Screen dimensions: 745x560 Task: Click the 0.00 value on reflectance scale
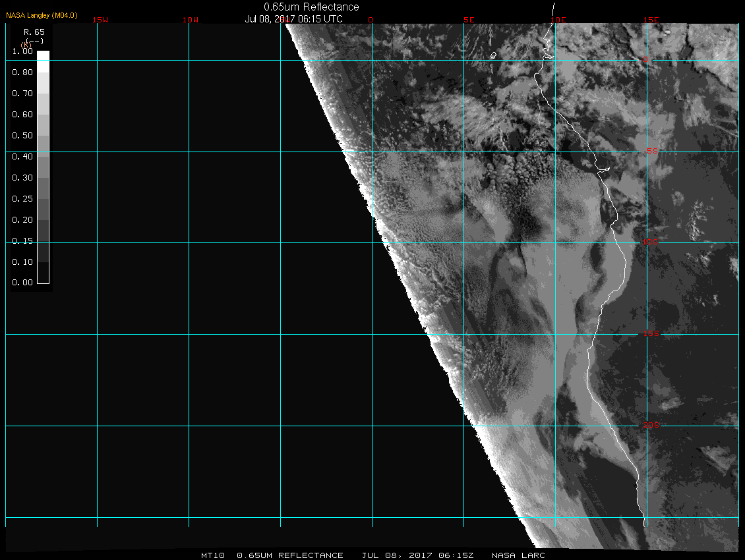point(22,283)
